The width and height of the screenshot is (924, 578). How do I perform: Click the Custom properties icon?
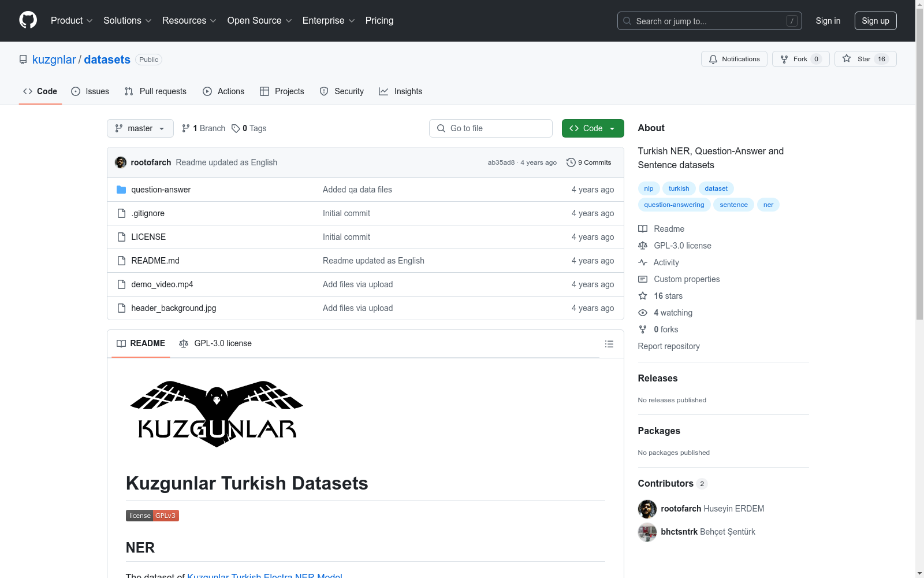click(643, 279)
